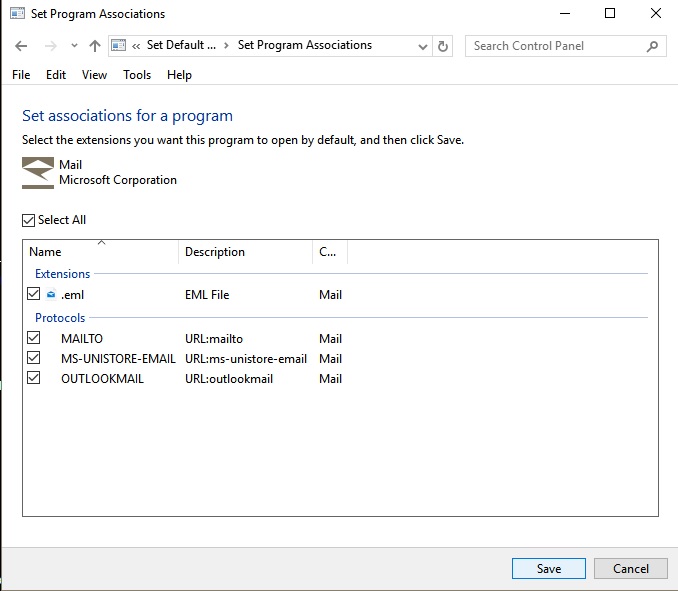Click the breadcrumb overflow double chevron
Image resolution: width=678 pixels, height=591 pixels.
pyautogui.click(x=136, y=46)
